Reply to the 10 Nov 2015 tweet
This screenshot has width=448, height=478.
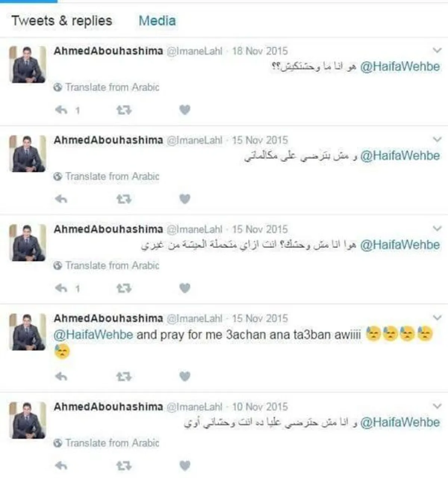(61, 466)
